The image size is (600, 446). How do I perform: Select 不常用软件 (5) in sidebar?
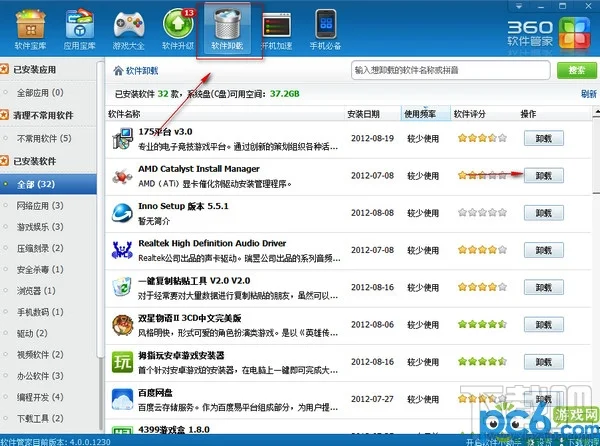pyautogui.click(x=44, y=138)
